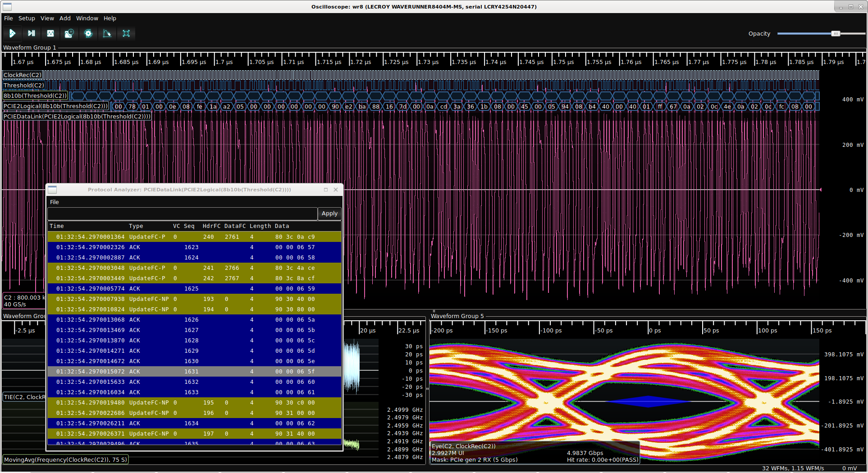Screen dimensions: 868x473
Task: Select the UpdateFC-NP row with HdrFC 193
Action: click(x=194, y=299)
